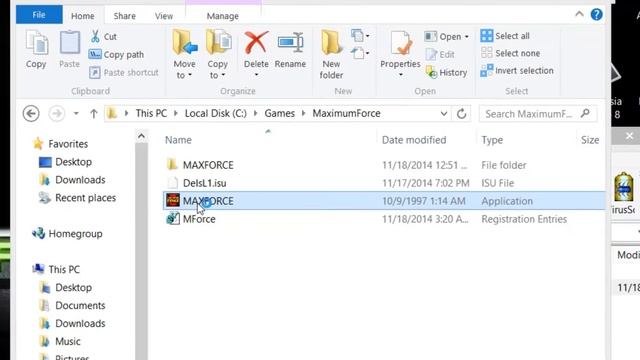Go back with the left arrow button

31,113
